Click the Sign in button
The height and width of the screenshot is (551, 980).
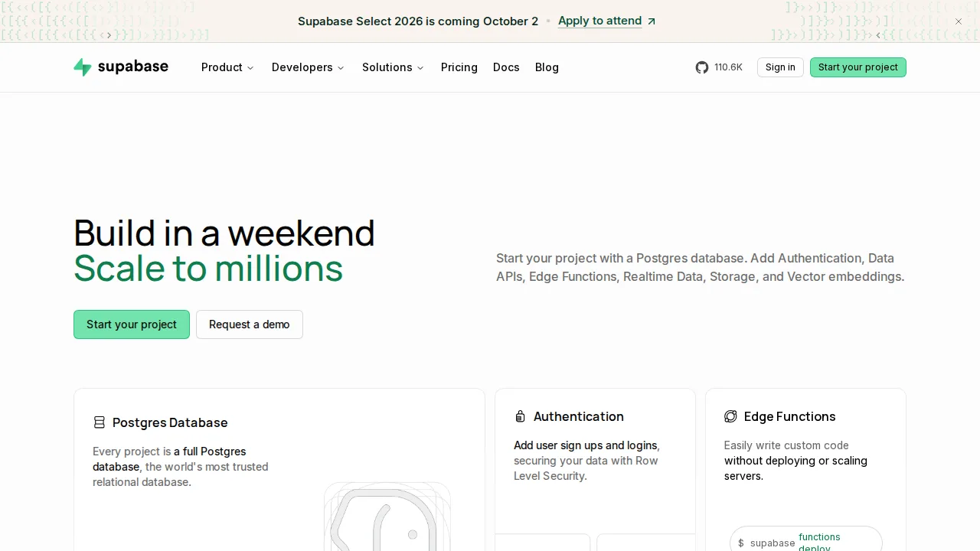(780, 67)
